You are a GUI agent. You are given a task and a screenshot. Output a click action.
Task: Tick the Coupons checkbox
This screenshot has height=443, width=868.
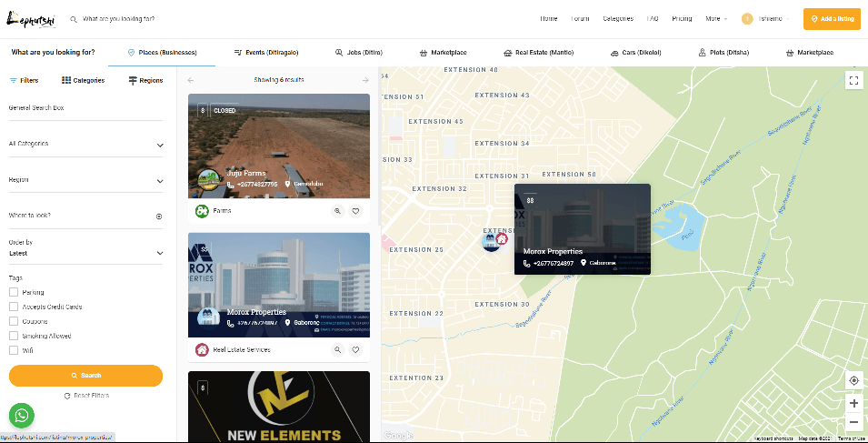click(x=14, y=321)
